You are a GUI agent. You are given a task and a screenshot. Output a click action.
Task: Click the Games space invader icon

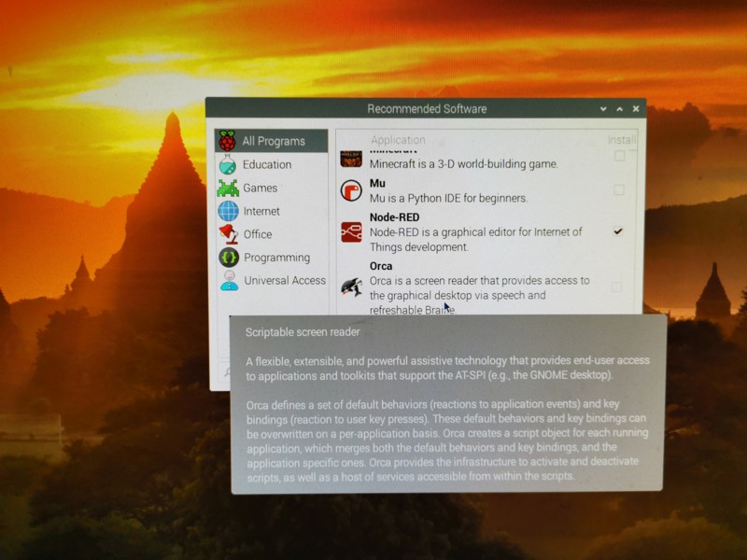click(x=228, y=189)
